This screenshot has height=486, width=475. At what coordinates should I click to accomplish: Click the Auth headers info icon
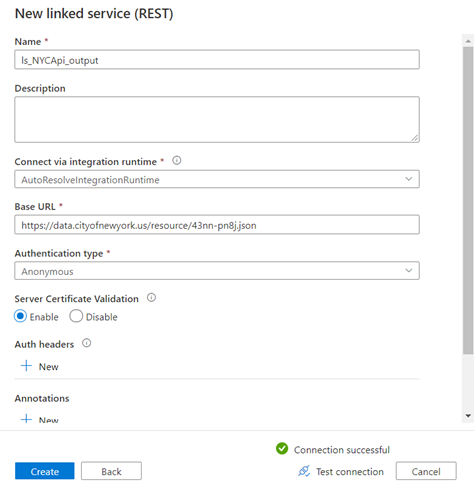pyautogui.click(x=87, y=343)
